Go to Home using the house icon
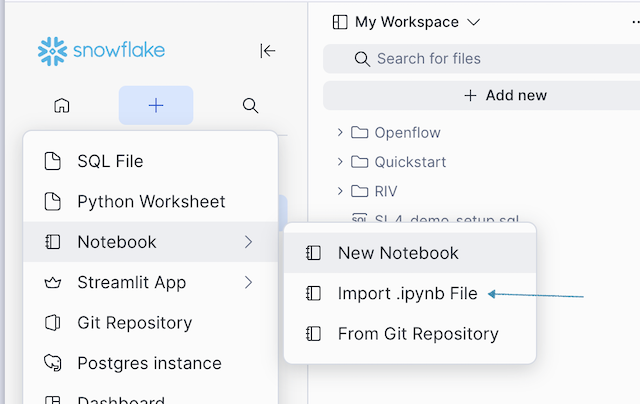 click(62, 105)
